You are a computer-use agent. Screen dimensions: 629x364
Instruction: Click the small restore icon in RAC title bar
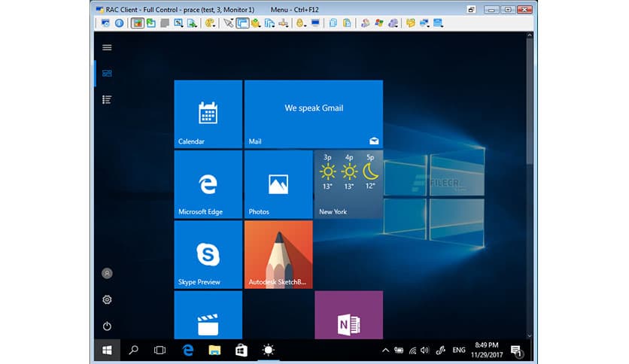point(471,9)
